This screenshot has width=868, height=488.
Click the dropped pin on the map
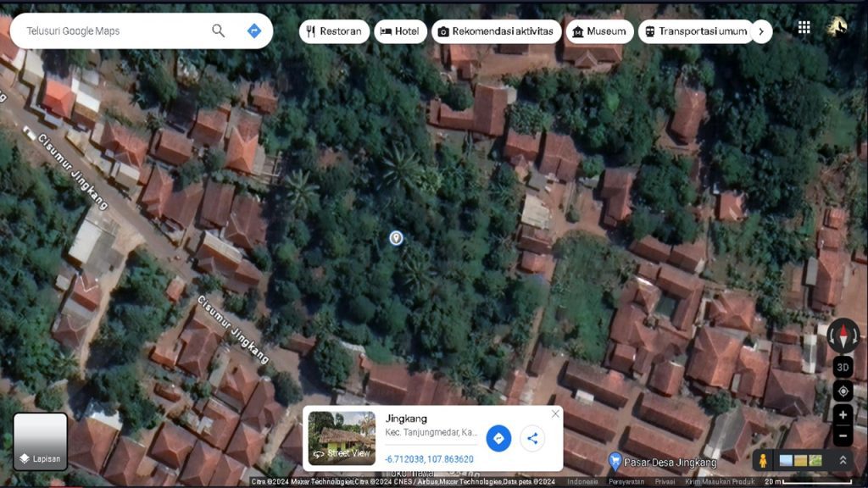pyautogui.click(x=396, y=238)
